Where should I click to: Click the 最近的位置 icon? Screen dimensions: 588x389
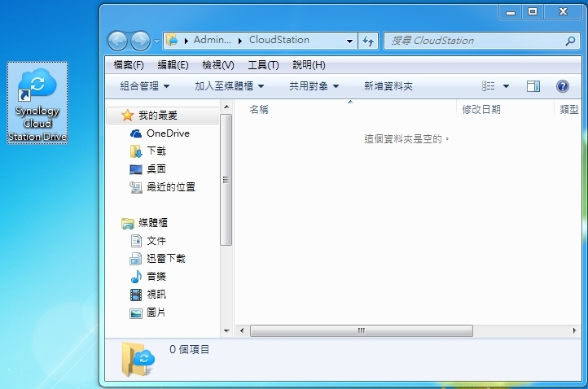(x=136, y=187)
